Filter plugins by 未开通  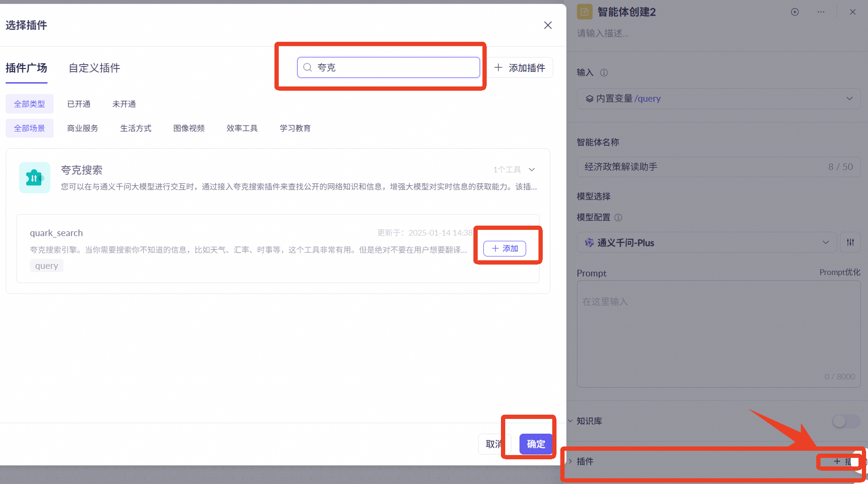tap(124, 104)
